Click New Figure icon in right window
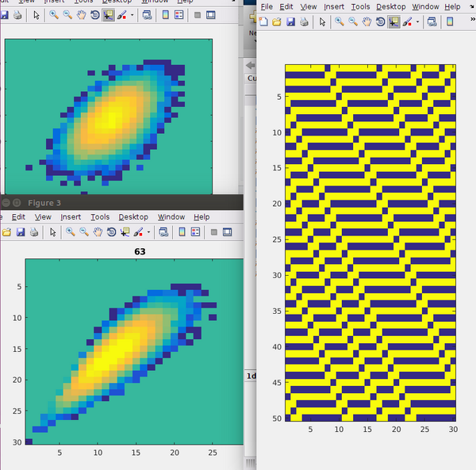This screenshot has width=476, height=470. pos(263,22)
